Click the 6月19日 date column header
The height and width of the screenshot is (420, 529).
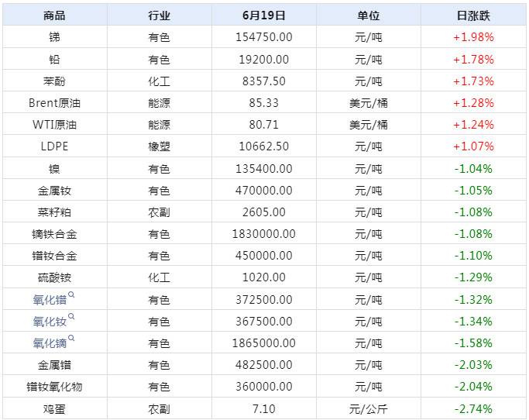[x=263, y=15]
